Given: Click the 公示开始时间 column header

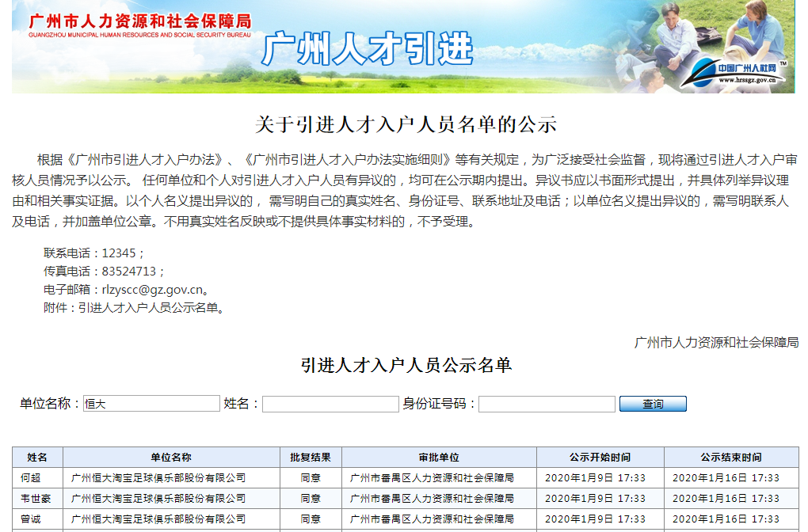Looking at the screenshot, I should tap(600, 458).
